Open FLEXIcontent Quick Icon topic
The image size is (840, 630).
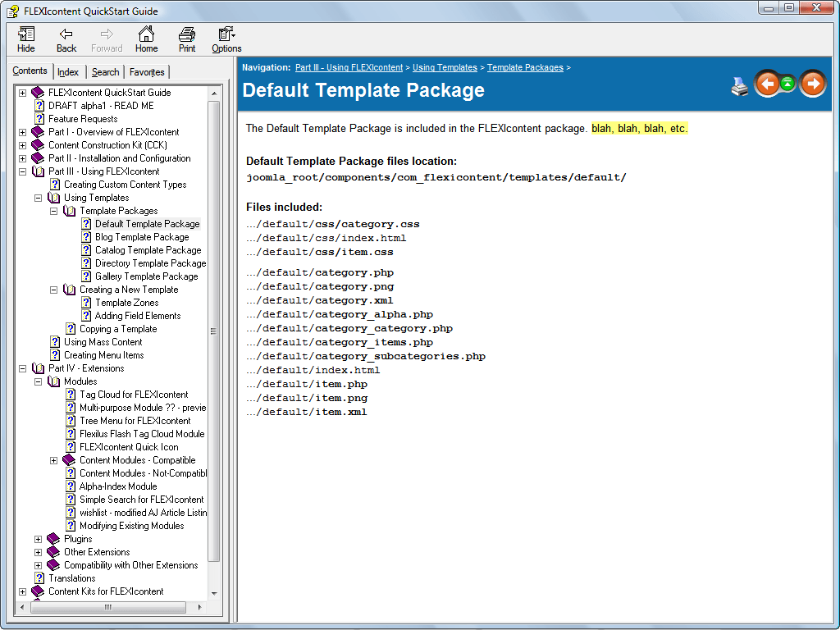tap(129, 447)
